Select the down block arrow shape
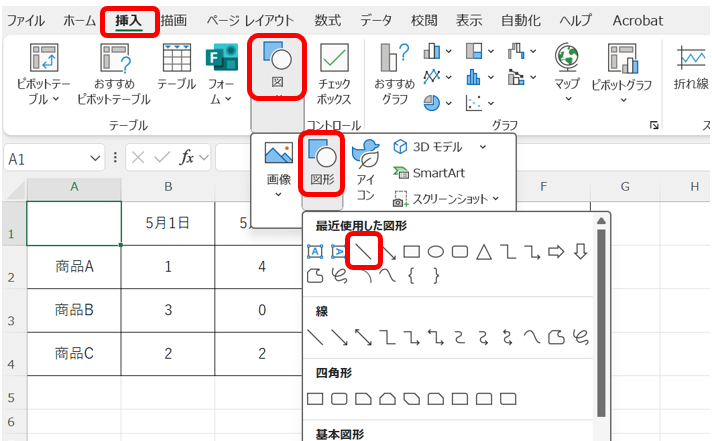 pos(580,252)
